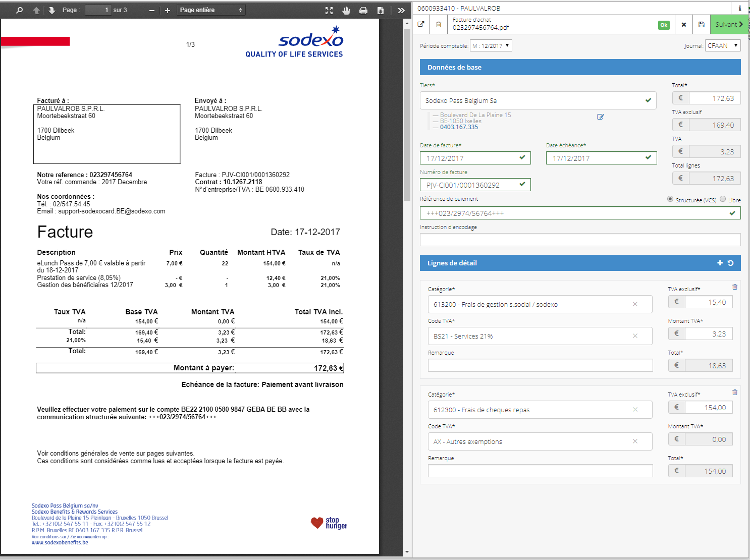This screenshot has height=560, width=750.
Task: Open the 612300 Frais de cheques repas combo
Action: click(540, 410)
